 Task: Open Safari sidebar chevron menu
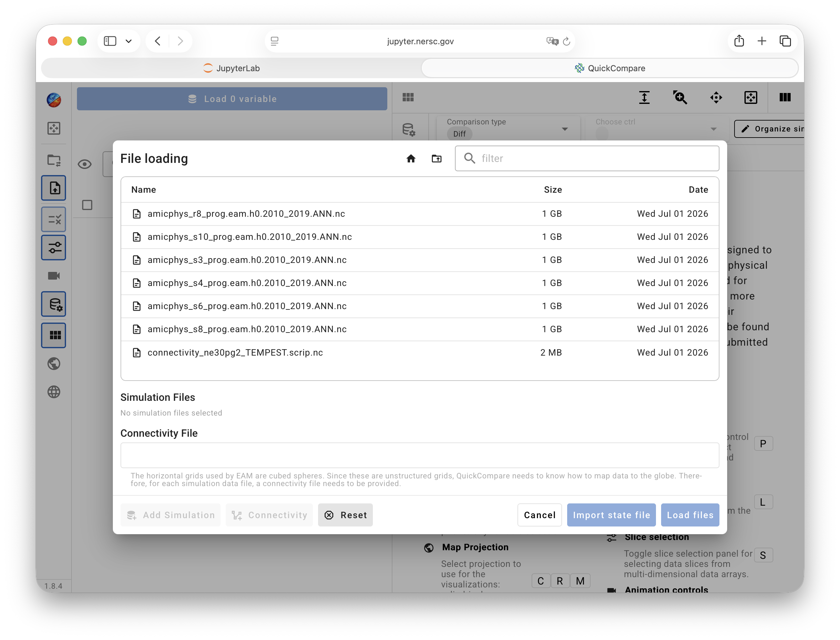(129, 41)
